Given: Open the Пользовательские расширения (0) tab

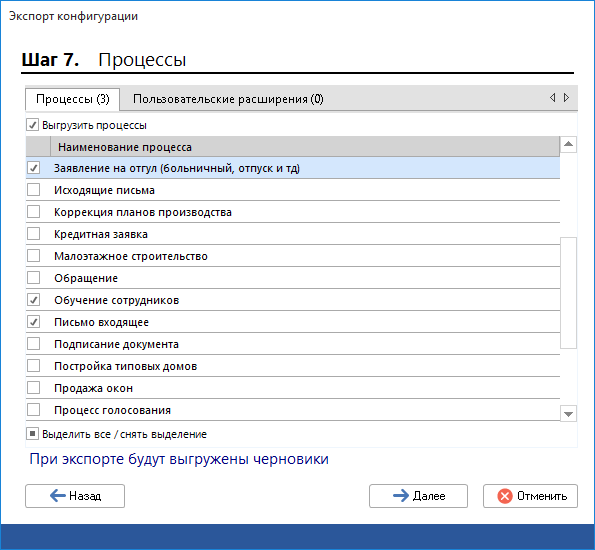Looking at the screenshot, I should click(x=228, y=99).
